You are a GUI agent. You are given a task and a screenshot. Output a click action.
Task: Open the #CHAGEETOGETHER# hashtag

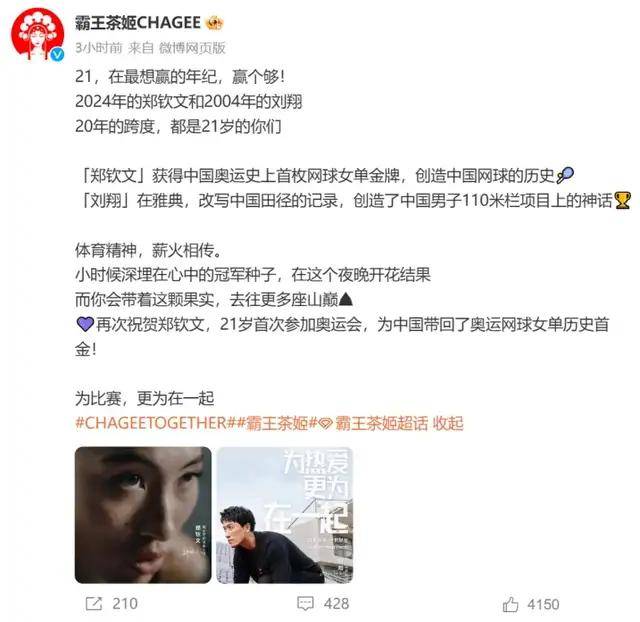point(153,423)
